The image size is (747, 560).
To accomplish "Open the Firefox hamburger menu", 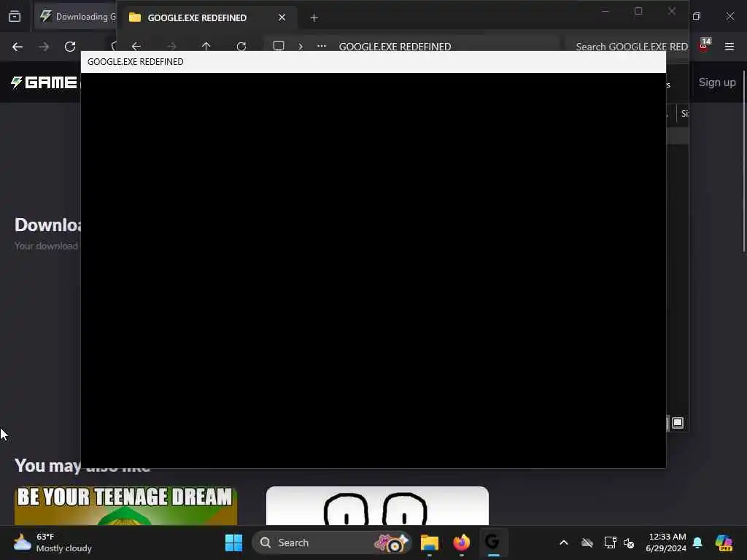I will (729, 47).
